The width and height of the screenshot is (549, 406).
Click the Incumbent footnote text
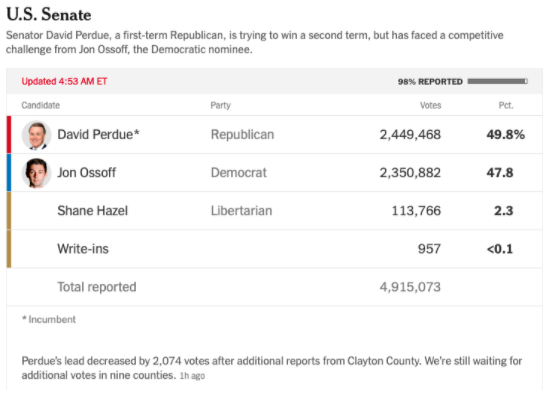coord(49,320)
